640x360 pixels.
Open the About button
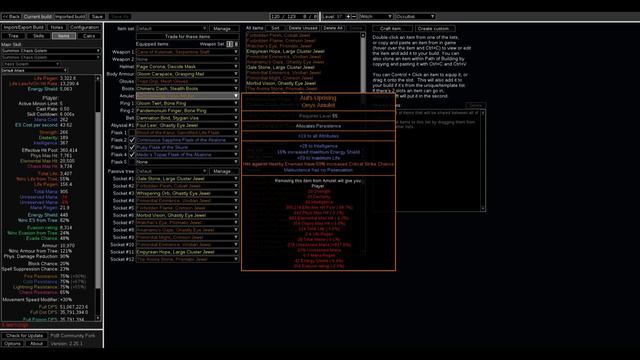(x=36, y=344)
